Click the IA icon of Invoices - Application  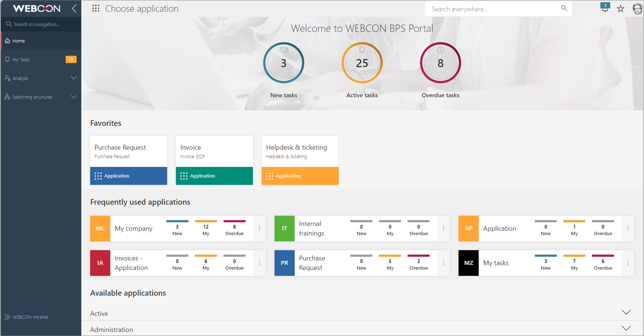click(100, 263)
